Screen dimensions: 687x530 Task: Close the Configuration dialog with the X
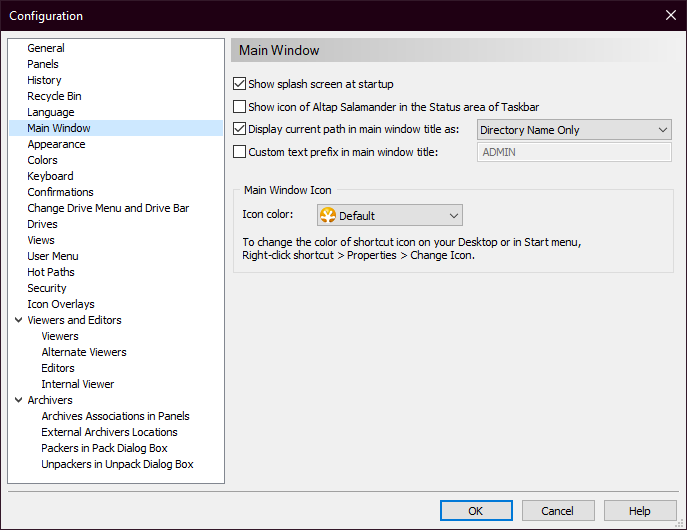(x=670, y=15)
